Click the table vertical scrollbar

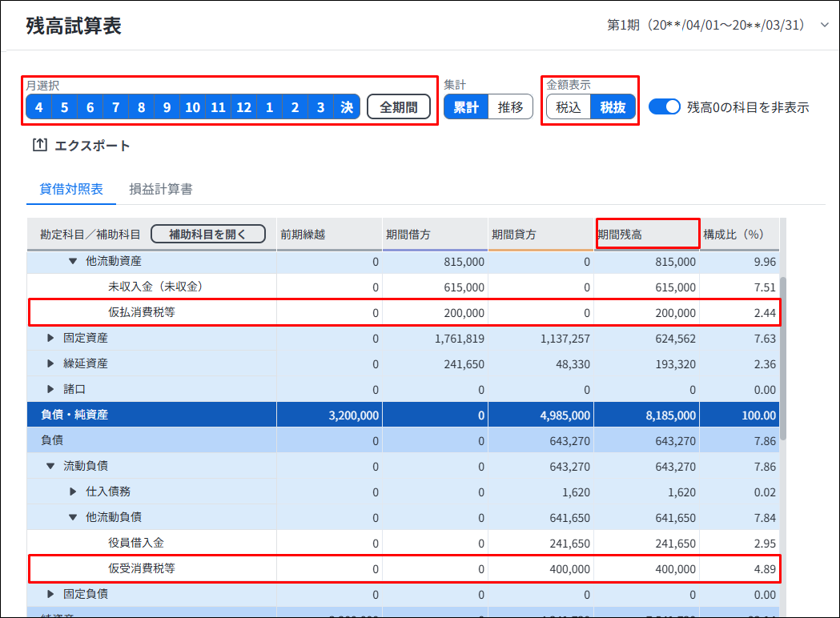click(783, 359)
